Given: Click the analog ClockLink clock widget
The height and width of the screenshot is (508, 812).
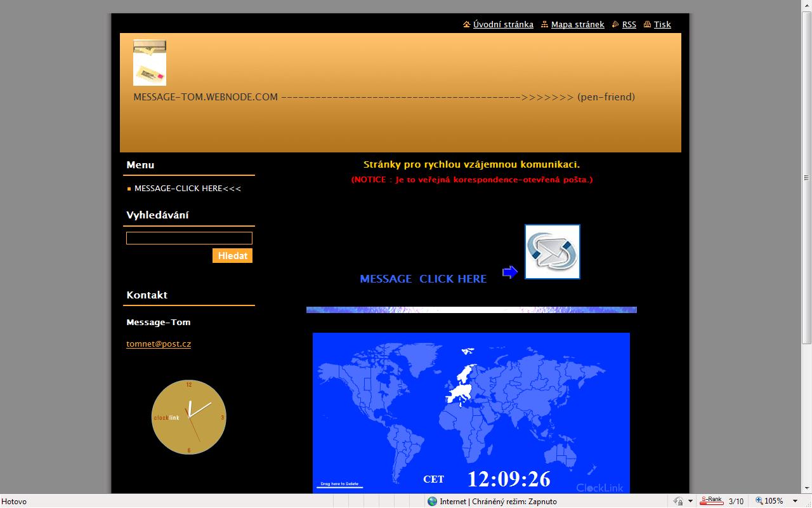Looking at the screenshot, I should 188,417.
